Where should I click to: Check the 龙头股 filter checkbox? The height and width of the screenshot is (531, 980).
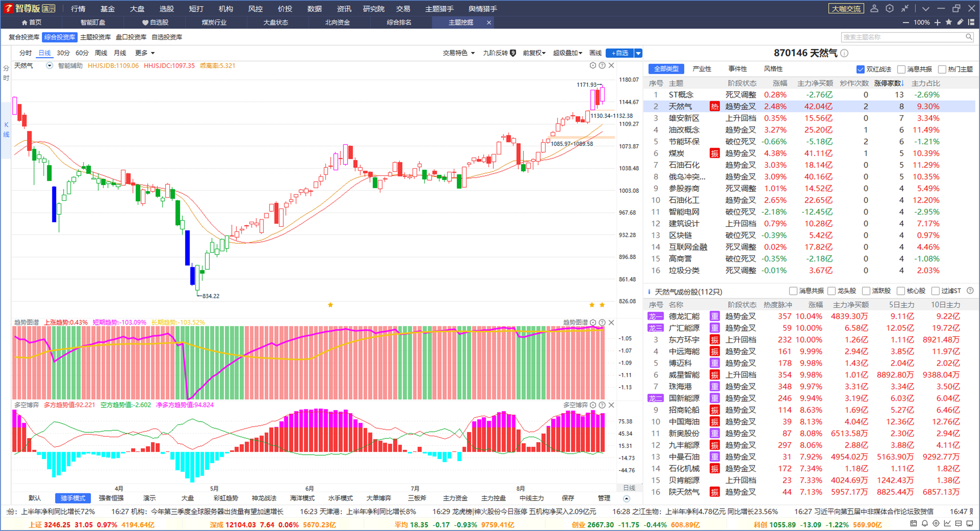pyautogui.click(x=831, y=291)
